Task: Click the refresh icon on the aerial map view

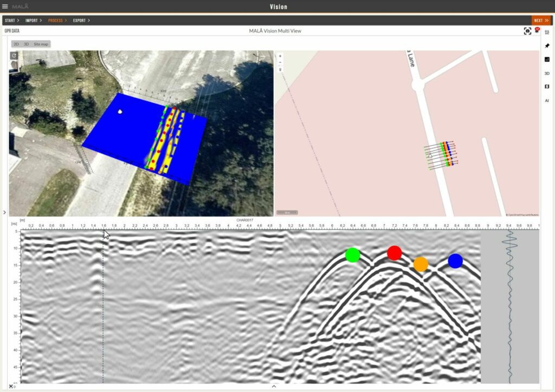Action: point(14,56)
